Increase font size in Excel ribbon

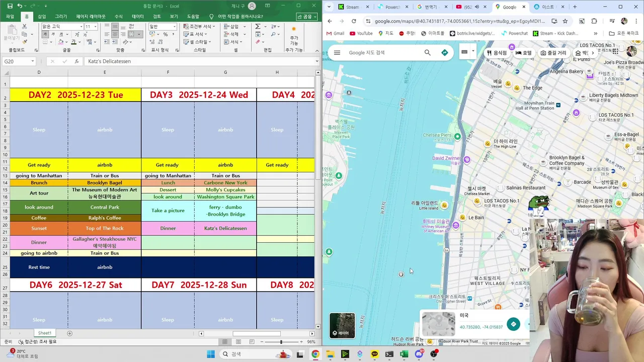tap(77, 35)
